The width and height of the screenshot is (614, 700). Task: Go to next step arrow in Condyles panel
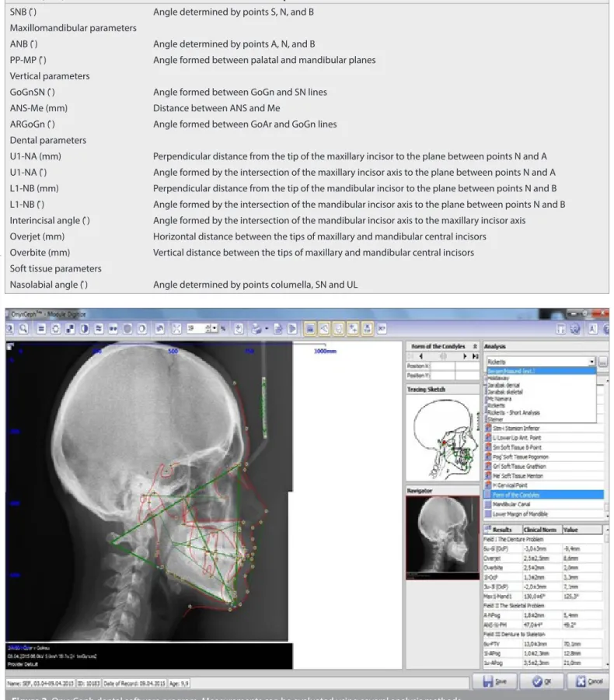click(x=465, y=356)
